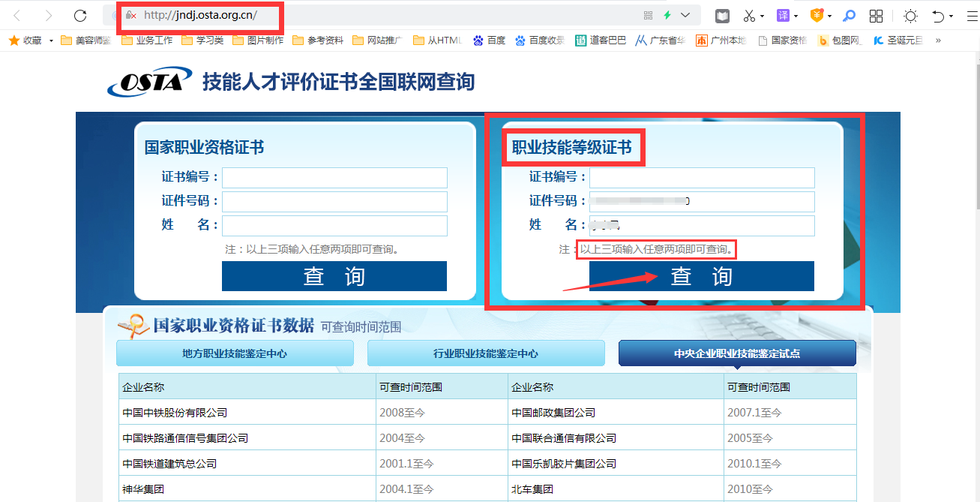Open the reading mode book icon
980x502 pixels.
(721, 16)
